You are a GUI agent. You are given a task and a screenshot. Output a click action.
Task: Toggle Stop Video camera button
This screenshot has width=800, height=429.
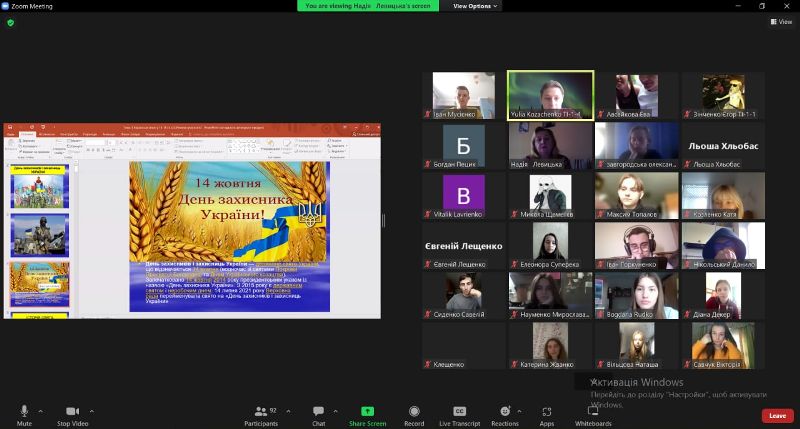72,412
